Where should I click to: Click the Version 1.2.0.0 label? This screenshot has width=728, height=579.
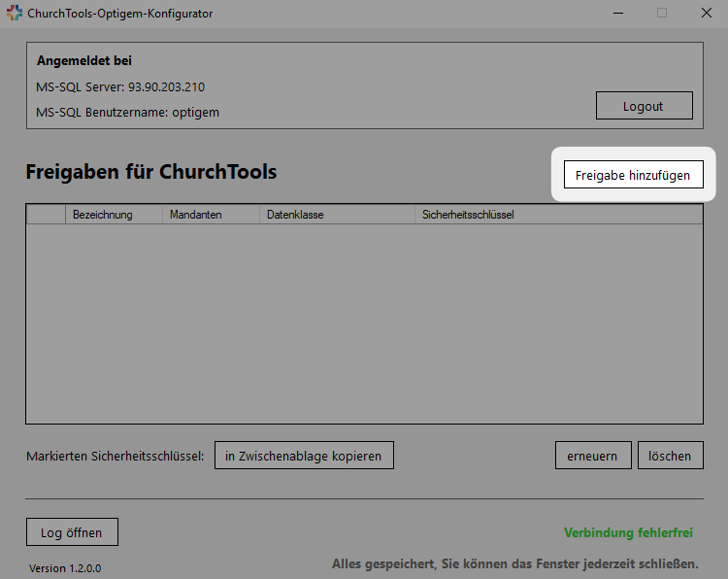[65, 568]
